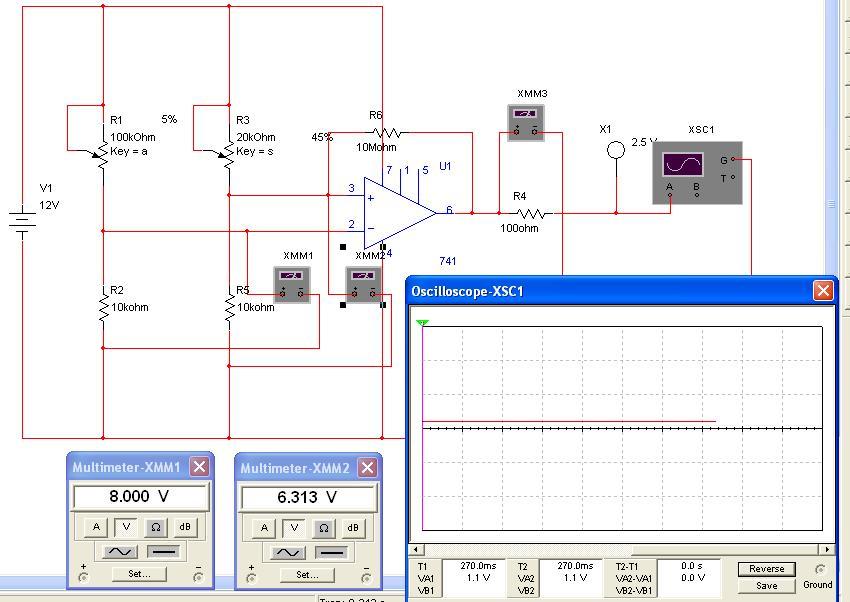Switch Multimeter-XMM1 to dB mode
The image size is (850, 602).
[185, 527]
